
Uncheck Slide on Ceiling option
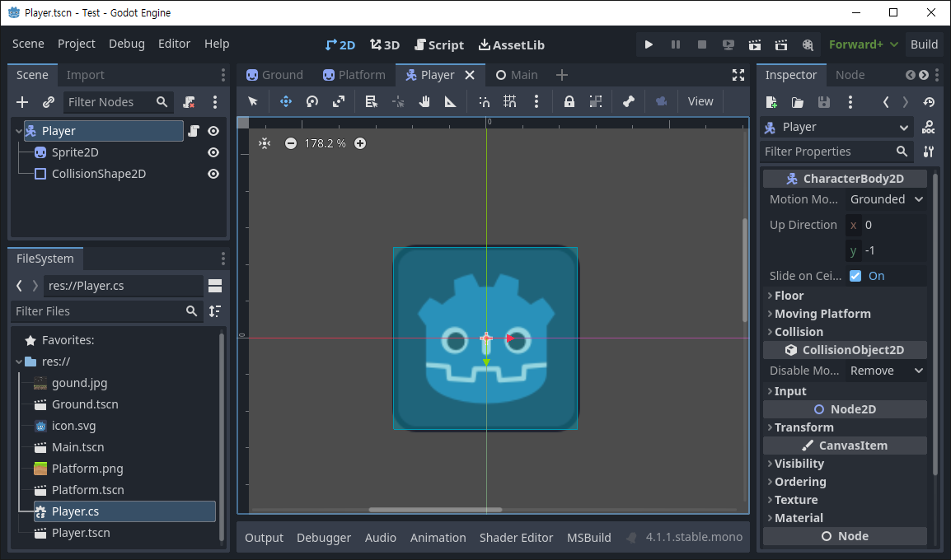pyautogui.click(x=855, y=276)
